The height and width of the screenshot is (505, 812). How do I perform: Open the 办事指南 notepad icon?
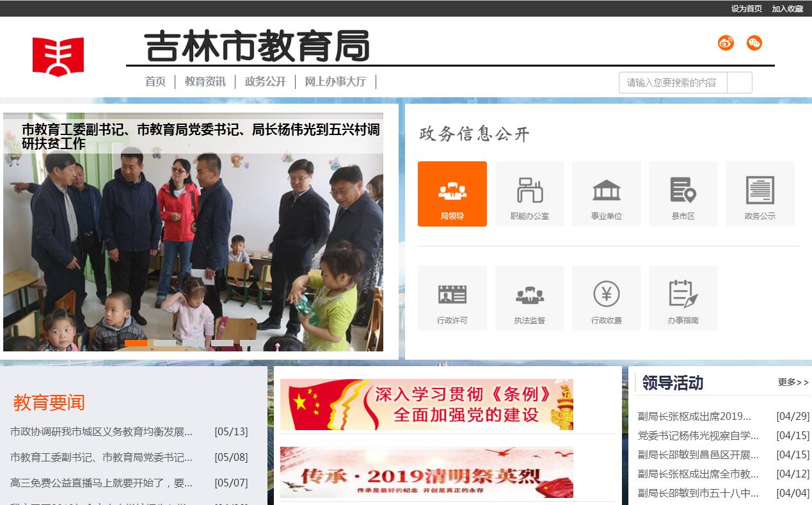coord(683,298)
